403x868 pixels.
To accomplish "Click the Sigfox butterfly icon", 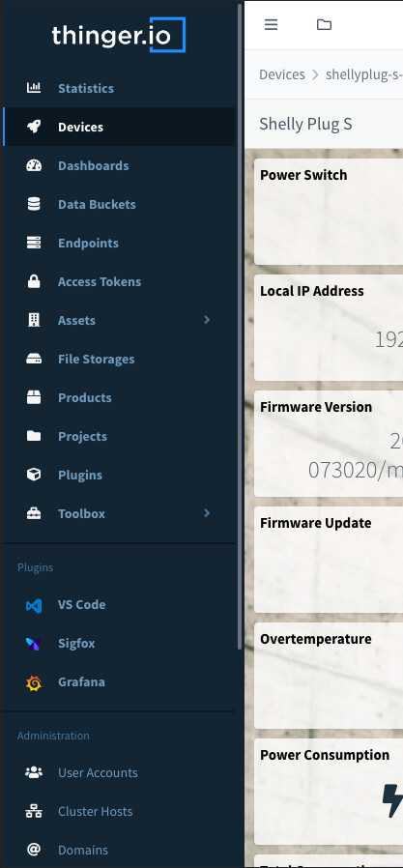I will 34,644.
